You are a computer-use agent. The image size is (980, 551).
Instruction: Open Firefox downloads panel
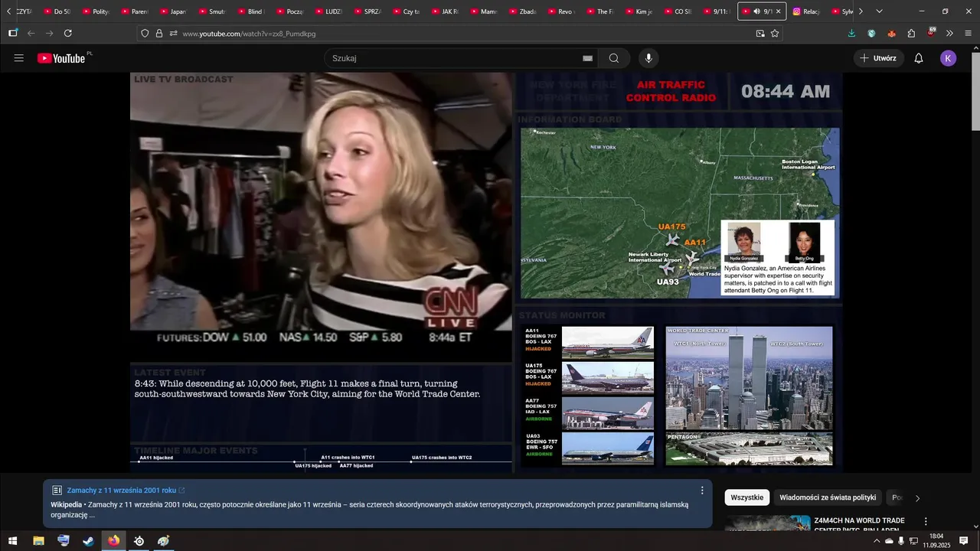[852, 34]
